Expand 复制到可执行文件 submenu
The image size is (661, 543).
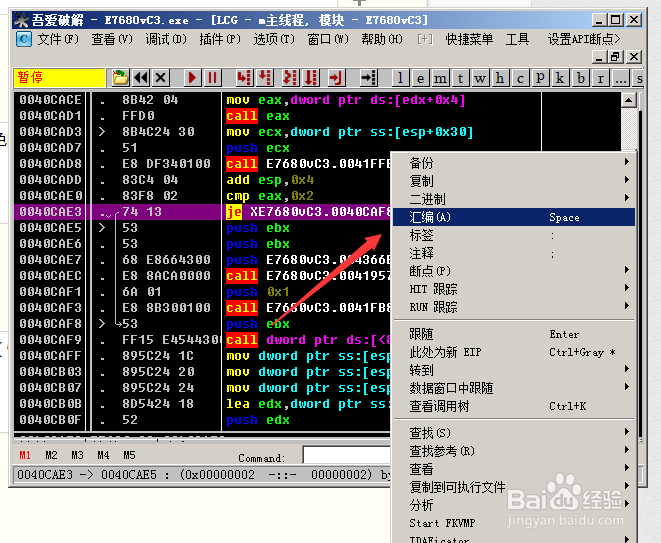(514, 487)
